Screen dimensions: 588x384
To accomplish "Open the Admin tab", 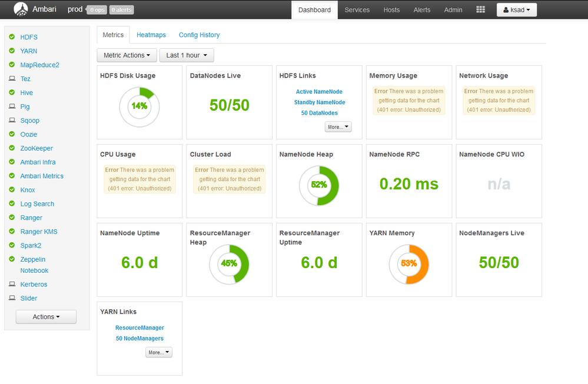I will (x=453, y=10).
